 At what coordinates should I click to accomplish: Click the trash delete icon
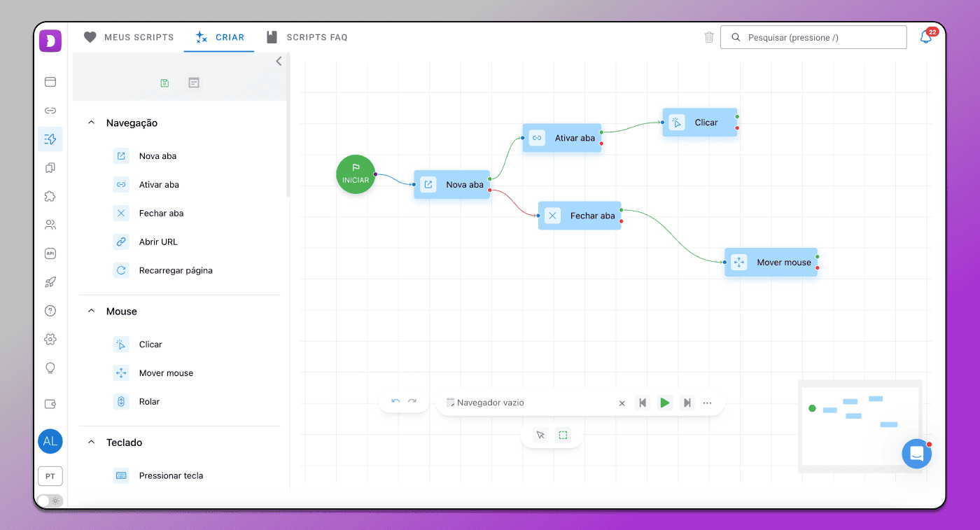tap(709, 37)
